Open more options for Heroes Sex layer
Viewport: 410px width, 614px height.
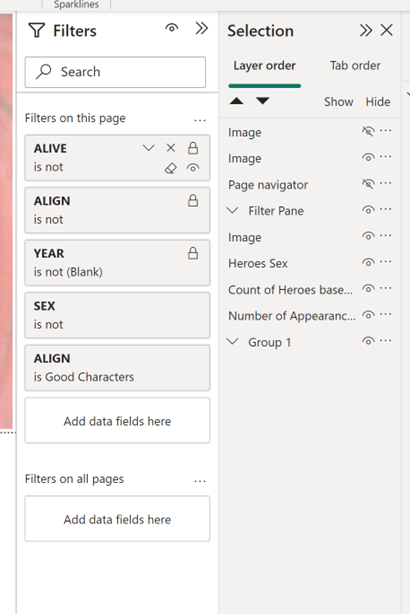pyautogui.click(x=385, y=262)
